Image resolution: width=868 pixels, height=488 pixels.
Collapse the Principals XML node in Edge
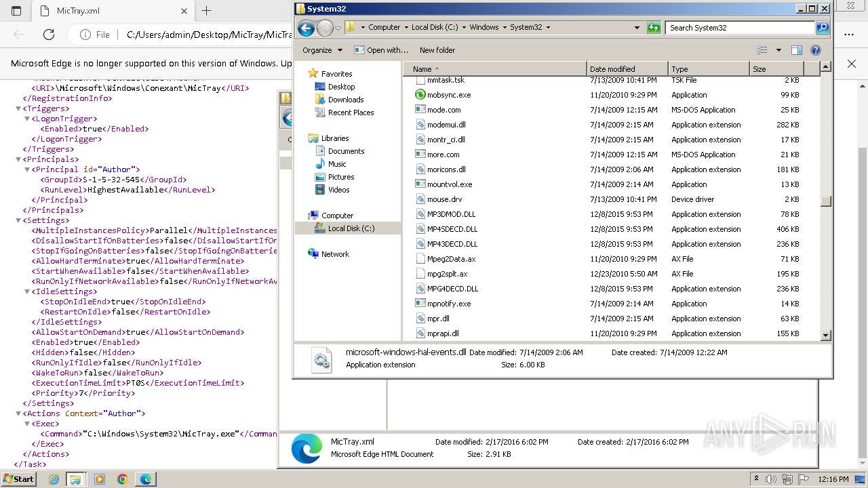[18, 159]
